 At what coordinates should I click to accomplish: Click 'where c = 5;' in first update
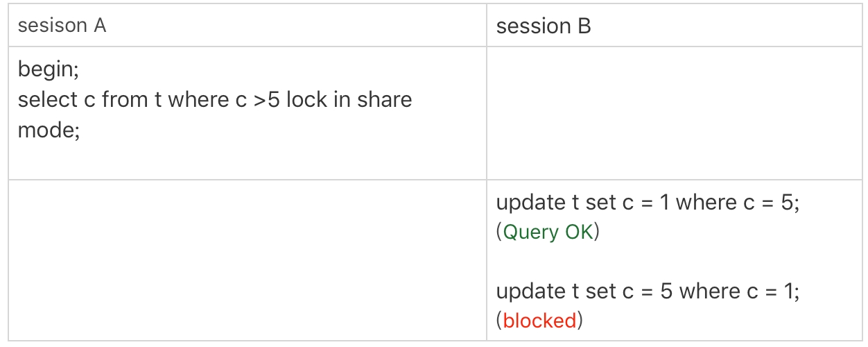tap(738, 203)
